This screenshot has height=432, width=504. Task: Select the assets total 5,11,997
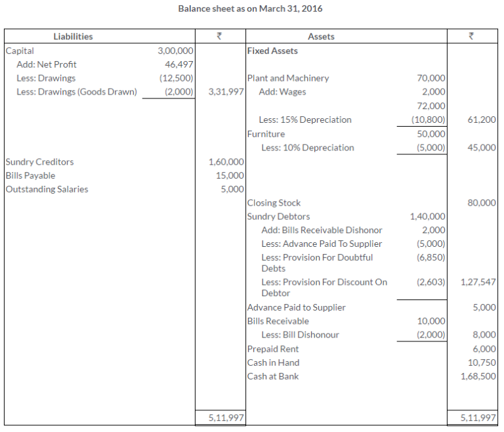click(478, 418)
